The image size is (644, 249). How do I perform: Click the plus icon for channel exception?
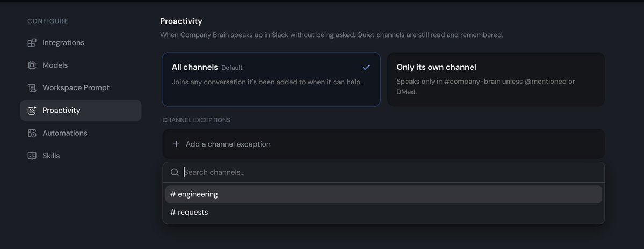pos(176,144)
